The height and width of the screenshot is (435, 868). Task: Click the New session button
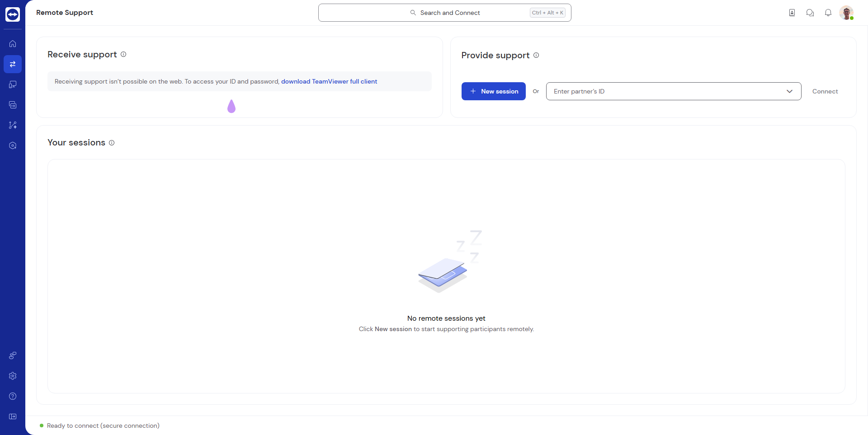click(493, 91)
